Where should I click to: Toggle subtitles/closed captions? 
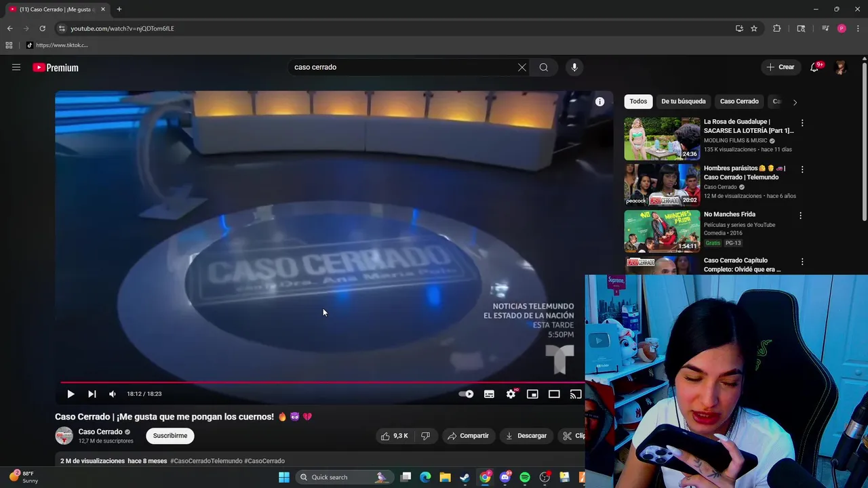click(x=489, y=394)
